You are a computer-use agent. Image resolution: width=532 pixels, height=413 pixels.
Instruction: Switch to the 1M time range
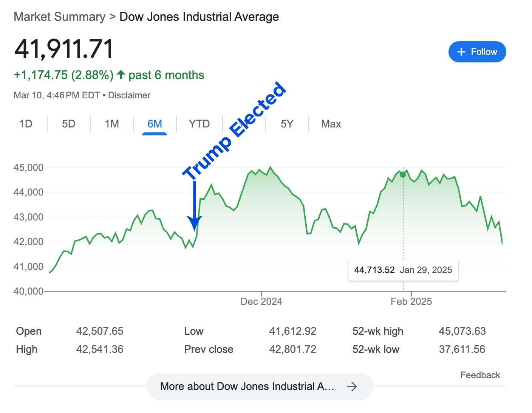112,124
